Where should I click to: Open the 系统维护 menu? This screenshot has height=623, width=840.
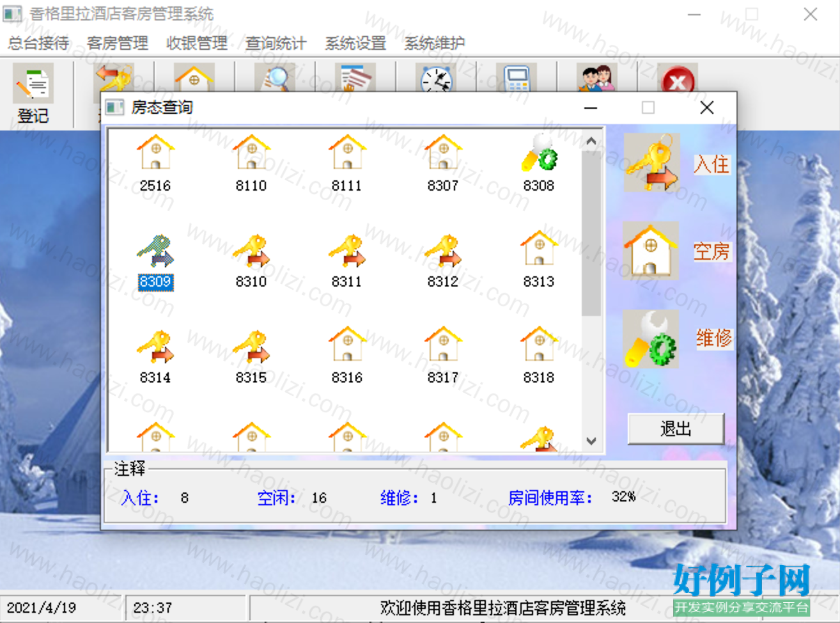tap(435, 43)
